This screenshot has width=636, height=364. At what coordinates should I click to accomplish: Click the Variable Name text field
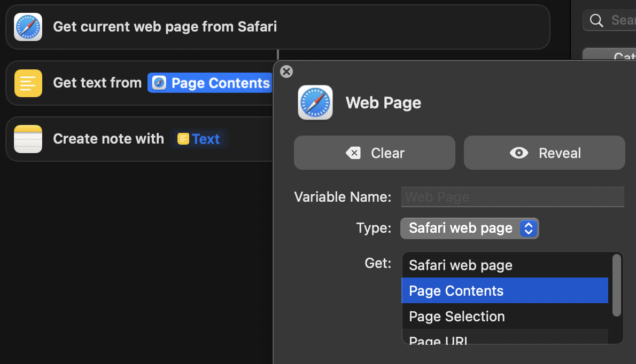512,197
